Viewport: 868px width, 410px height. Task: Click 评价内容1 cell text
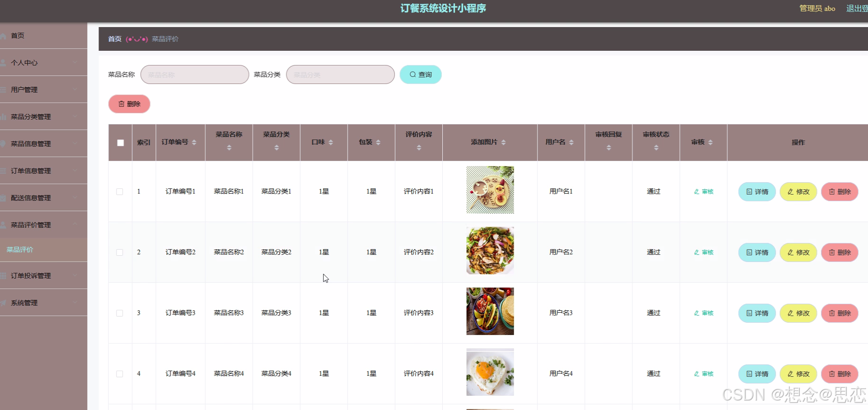pyautogui.click(x=419, y=192)
